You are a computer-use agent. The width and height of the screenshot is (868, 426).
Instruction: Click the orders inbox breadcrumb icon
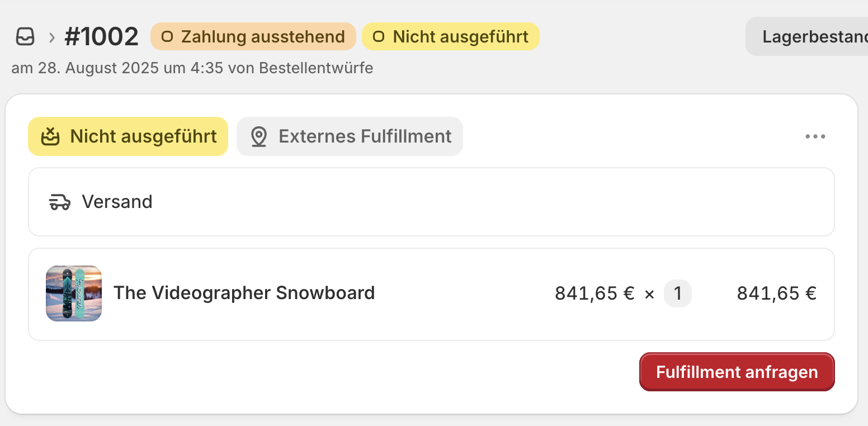click(25, 37)
